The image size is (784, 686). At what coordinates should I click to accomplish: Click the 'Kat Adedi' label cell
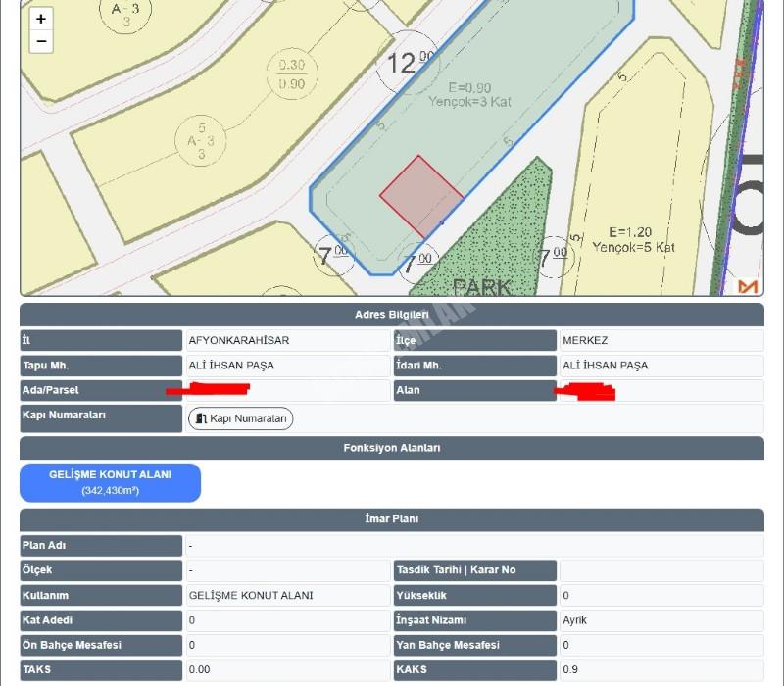101,620
